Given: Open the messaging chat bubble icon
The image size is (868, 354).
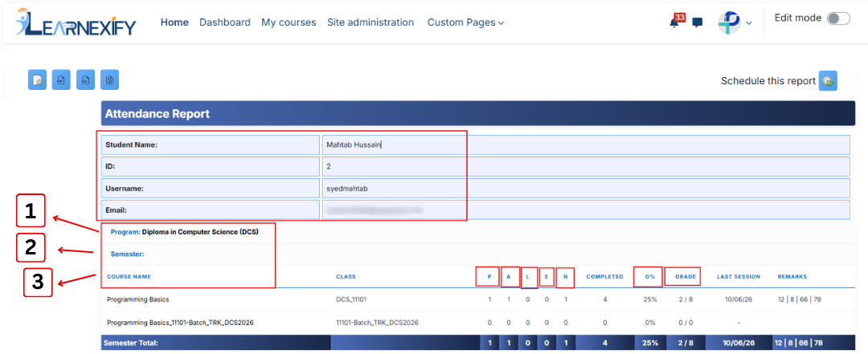Looking at the screenshot, I should [698, 22].
